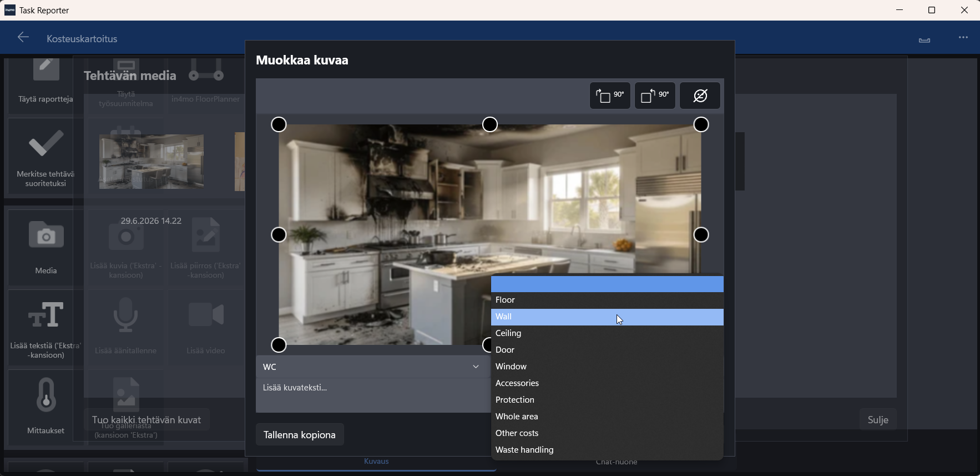Image resolution: width=980 pixels, height=476 pixels.
Task: Choose Other costs from the list
Action: pyautogui.click(x=608, y=433)
